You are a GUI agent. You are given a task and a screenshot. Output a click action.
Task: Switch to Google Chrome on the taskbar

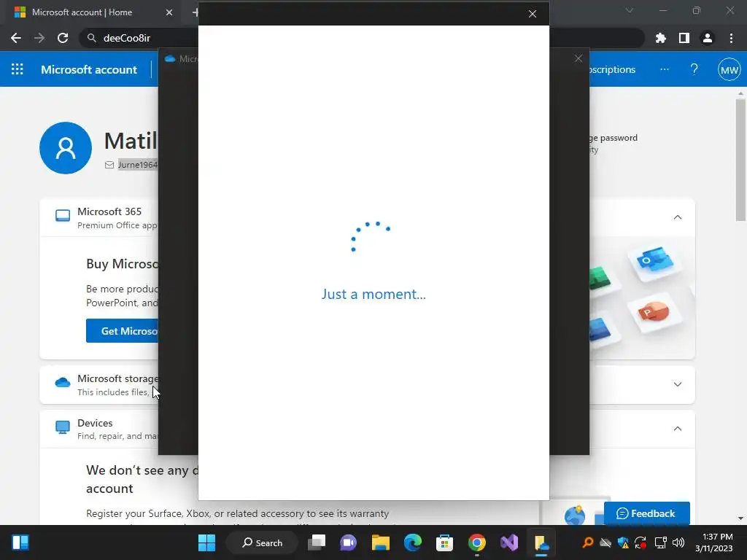click(476, 542)
